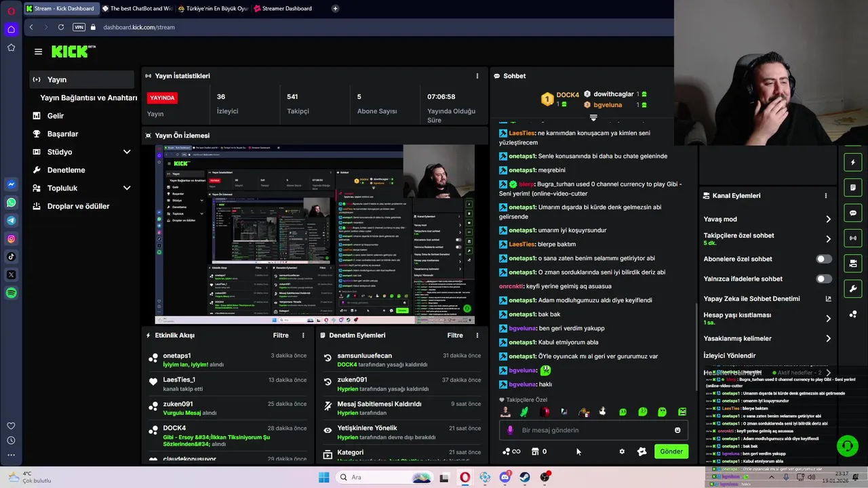
Task: Click the Yayın Ön İzlemesi stream preview
Action: pos(315,235)
